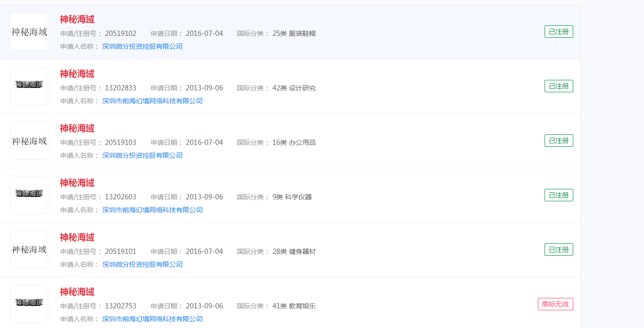Open applicant link for registration 20519103

point(142,155)
